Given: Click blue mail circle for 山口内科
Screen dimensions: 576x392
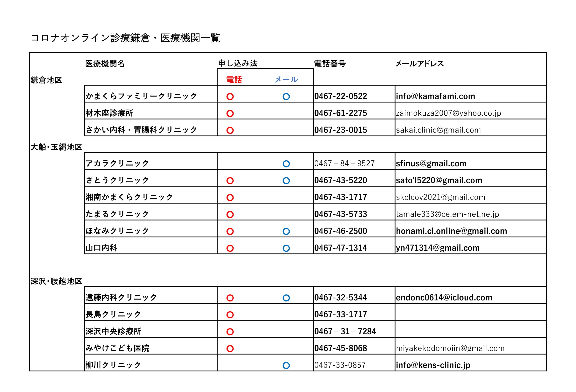Looking at the screenshot, I should 286,248.
